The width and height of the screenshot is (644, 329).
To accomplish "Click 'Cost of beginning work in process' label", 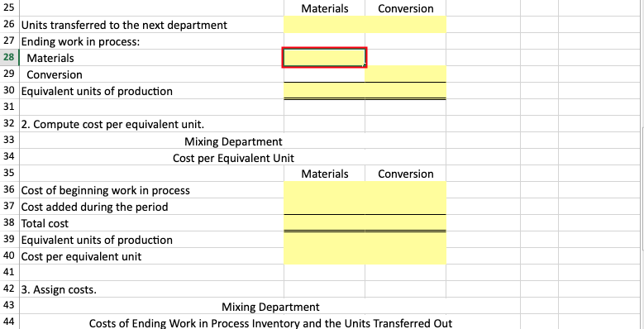I will point(106,191).
